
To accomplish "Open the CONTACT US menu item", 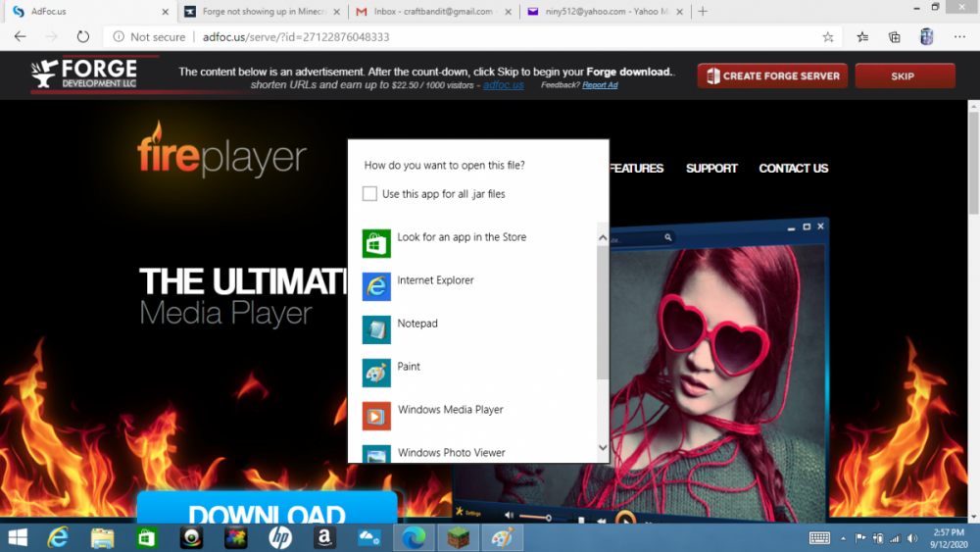I will tap(793, 169).
